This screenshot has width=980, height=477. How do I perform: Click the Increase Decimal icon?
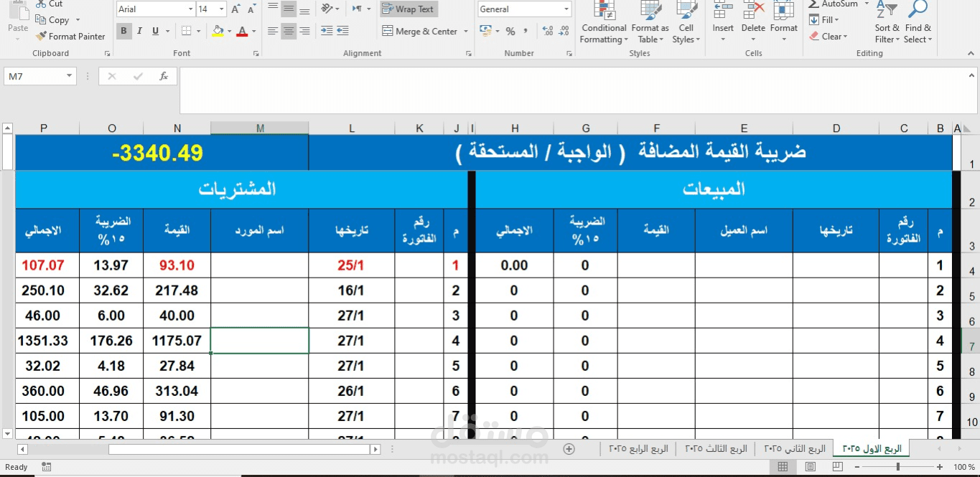point(548,31)
